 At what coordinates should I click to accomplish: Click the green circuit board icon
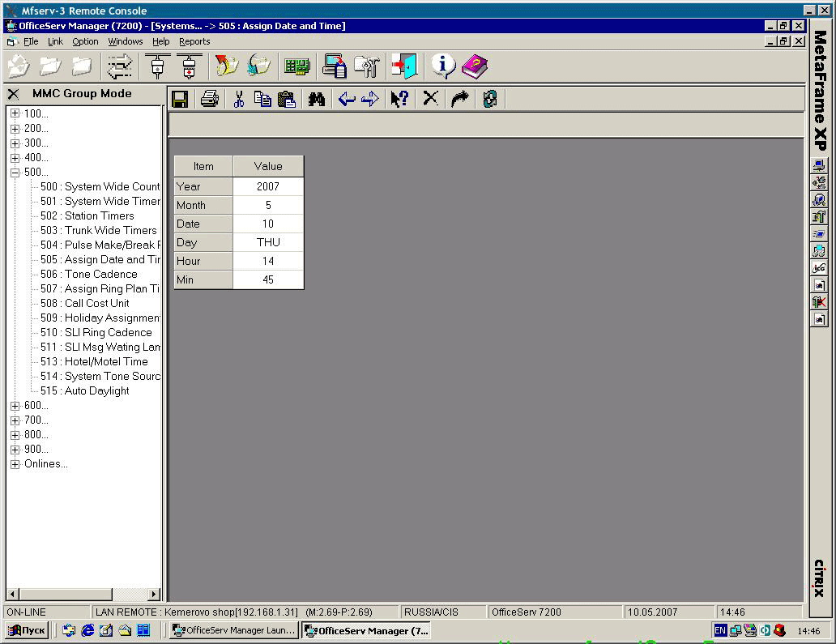pyautogui.click(x=297, y=66)
